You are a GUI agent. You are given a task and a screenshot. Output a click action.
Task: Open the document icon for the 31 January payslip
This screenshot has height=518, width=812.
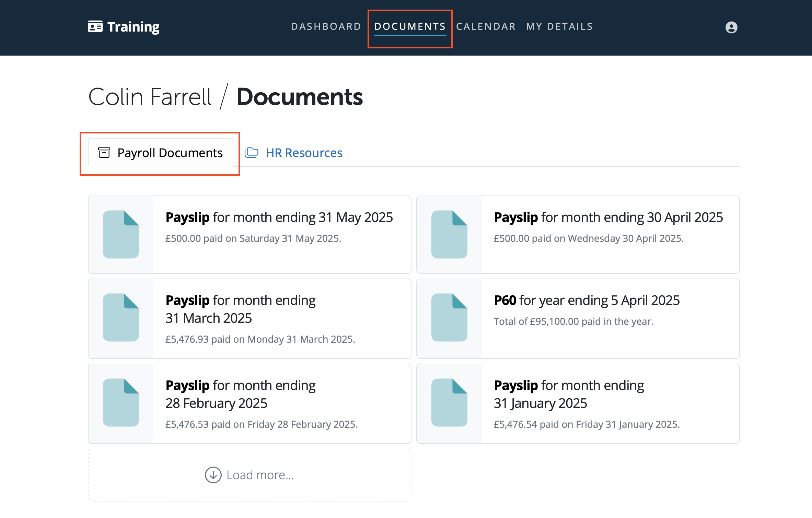(x=450, y=402)
